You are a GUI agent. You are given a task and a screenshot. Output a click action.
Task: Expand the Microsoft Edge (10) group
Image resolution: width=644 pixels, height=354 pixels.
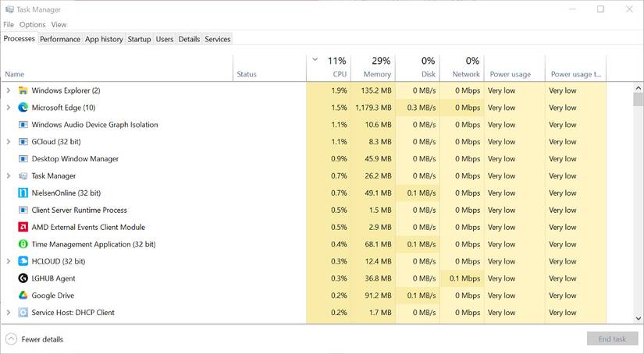[x=9, y=108]
